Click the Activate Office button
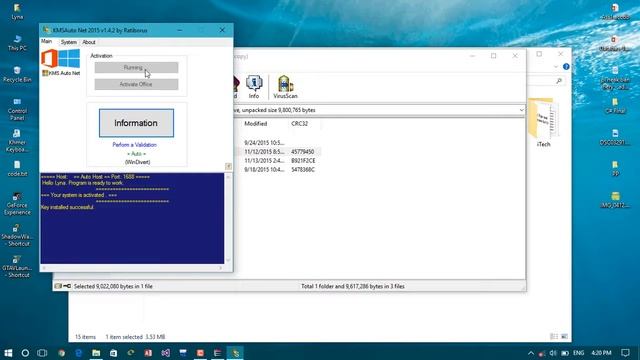The width and height of the screenshot is (640, 360). [136, 84]
